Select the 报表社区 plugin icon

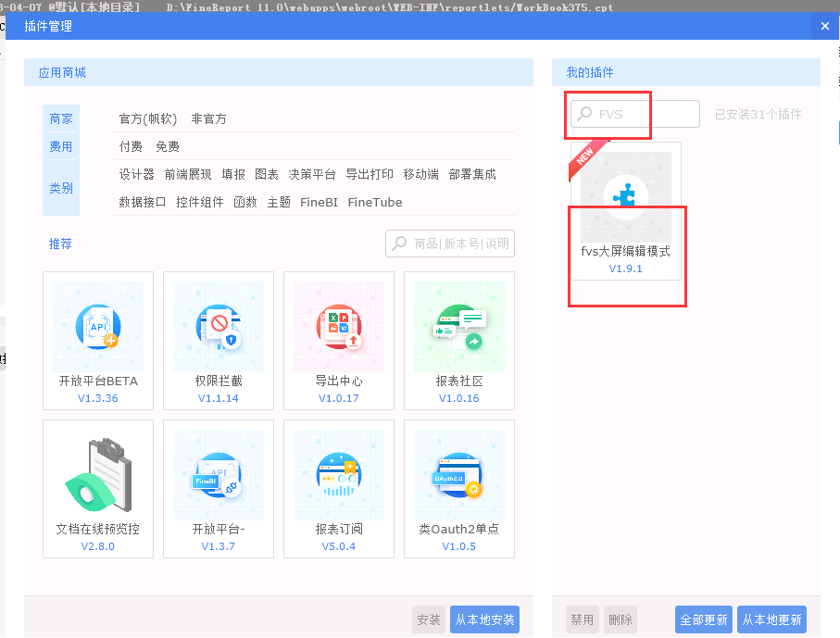pos(459,327)
